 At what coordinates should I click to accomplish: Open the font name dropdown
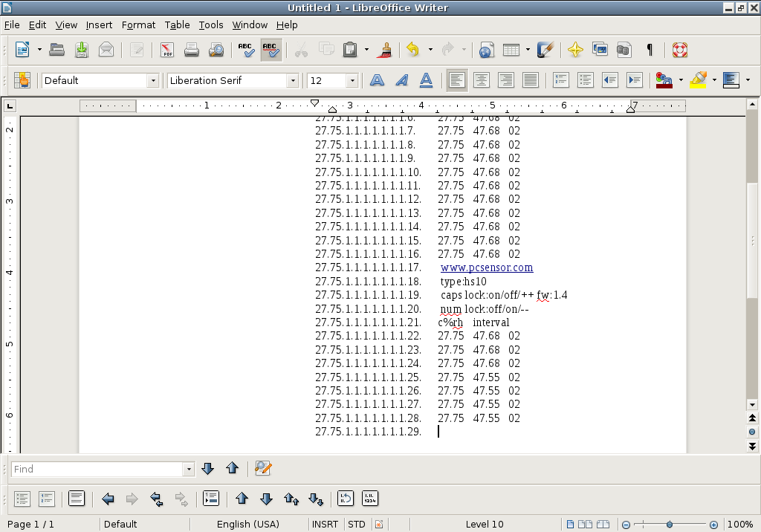pos(294,80)
